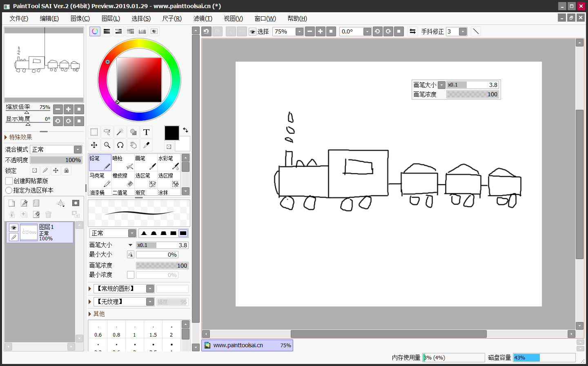The height and width of the screenshot is (366, 588).
Task: Choose the 喷枪 airbrush tool
Action: tap(123, 162)
